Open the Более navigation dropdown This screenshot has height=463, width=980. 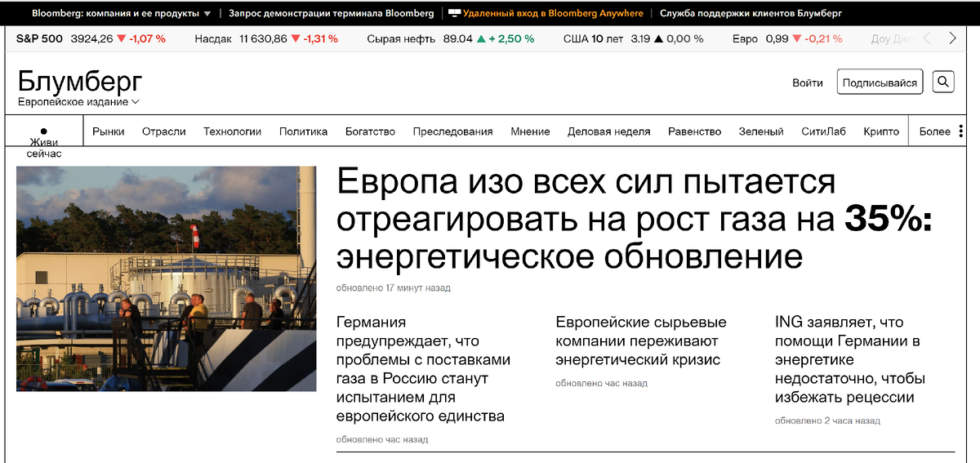tap(934, 131)
